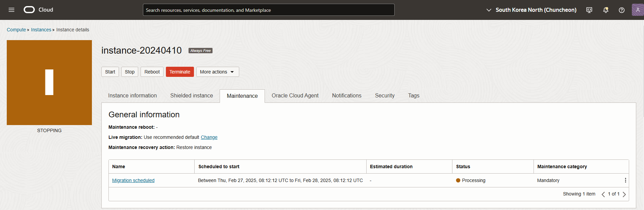Switch to the Instance information tab

click(132, 96)
